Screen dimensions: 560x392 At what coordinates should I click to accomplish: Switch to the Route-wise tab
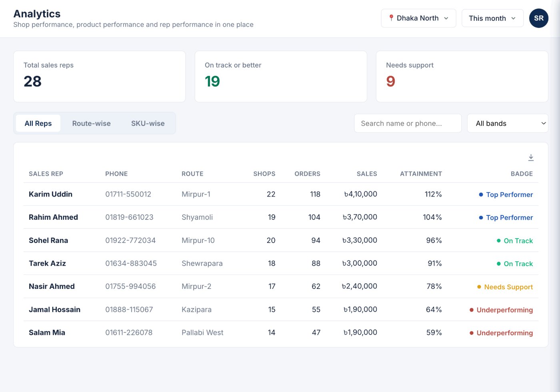tap(91, 123)
